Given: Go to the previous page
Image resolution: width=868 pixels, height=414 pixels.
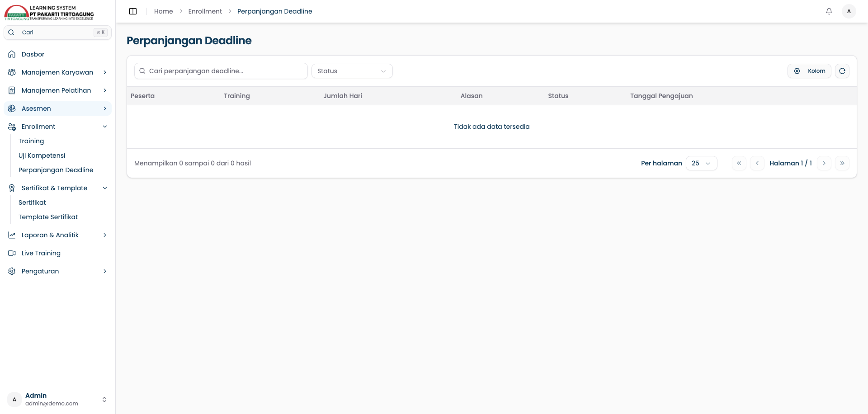Looking at the screenshot, I should click(x=757, y=163).
